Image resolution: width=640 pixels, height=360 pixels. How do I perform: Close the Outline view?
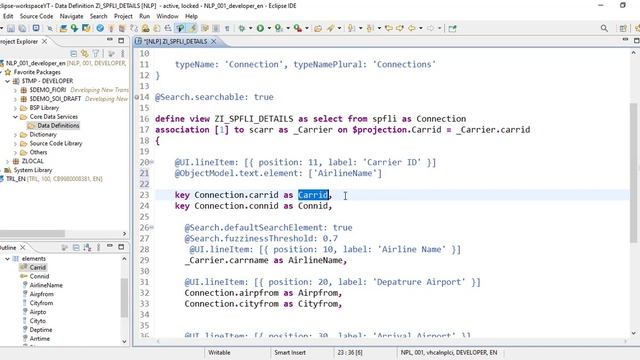pyautogui.click(x=22, y=247)
